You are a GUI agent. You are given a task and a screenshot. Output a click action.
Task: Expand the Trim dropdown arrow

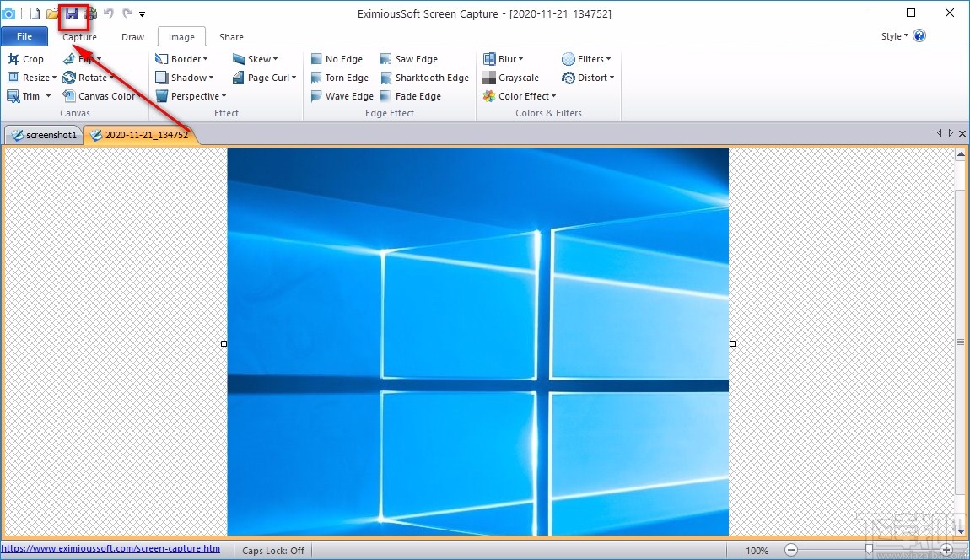tap(48, 96)
